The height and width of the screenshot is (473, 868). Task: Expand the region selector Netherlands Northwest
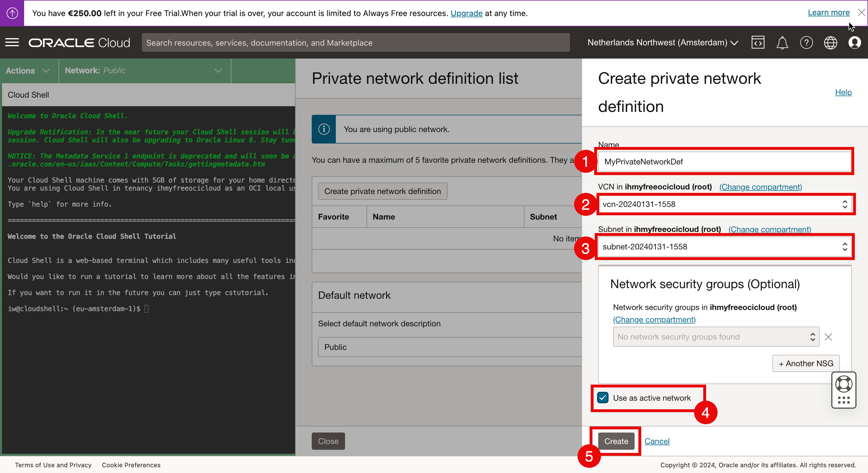click(x=662, y=42)
